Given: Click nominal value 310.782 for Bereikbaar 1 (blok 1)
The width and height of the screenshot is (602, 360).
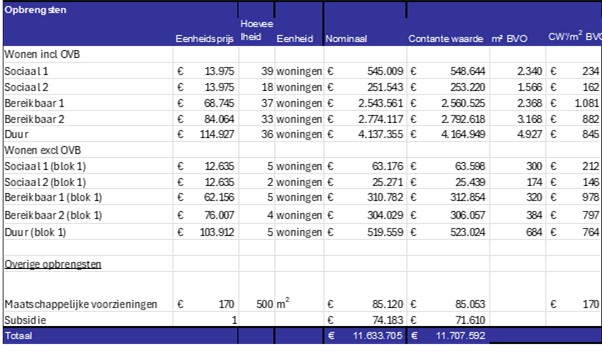Looking at the screenshot, I should click(385, 198).
